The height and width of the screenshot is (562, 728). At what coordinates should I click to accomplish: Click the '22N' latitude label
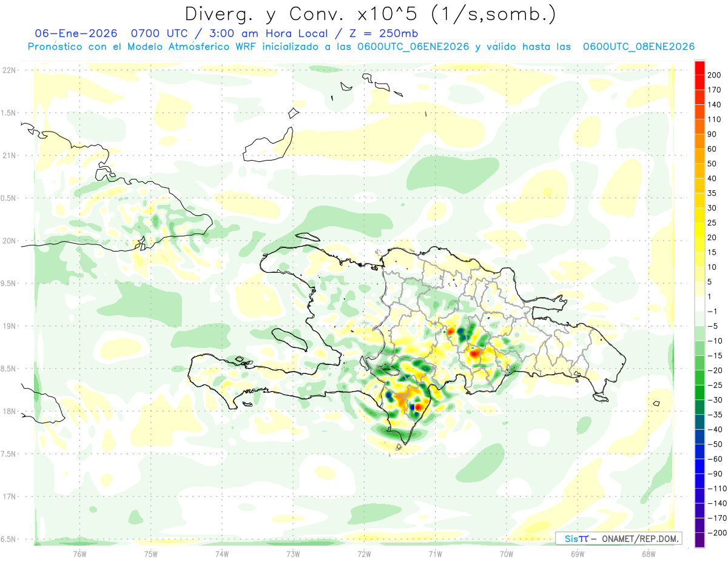pyautogui.click(x=9, y=70)
